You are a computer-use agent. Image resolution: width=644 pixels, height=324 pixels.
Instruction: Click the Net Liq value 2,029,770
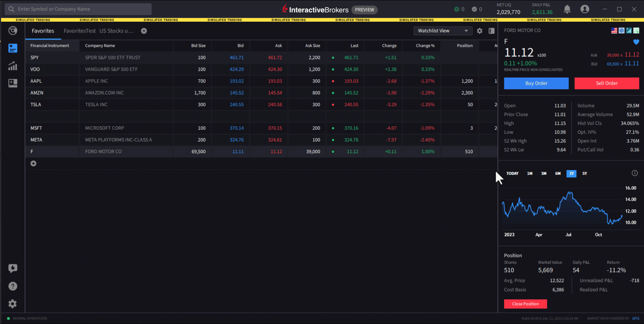pos(508,12)
